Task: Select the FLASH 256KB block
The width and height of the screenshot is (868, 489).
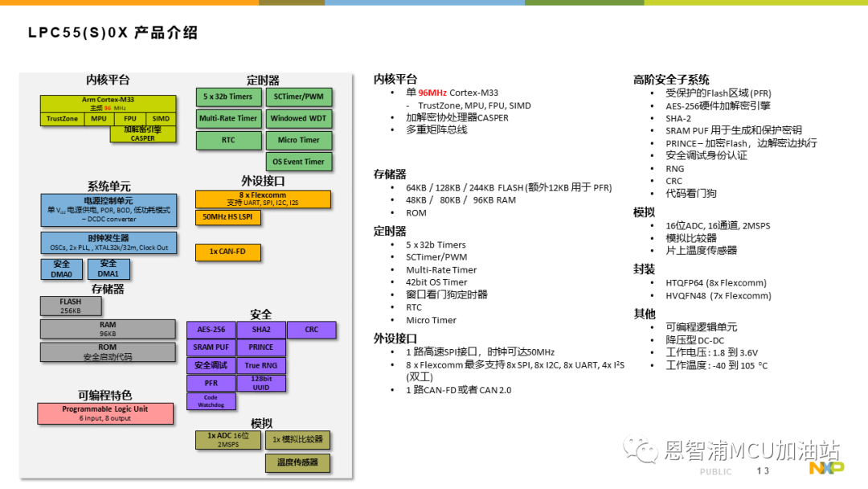Action: (x=71, y=306)
